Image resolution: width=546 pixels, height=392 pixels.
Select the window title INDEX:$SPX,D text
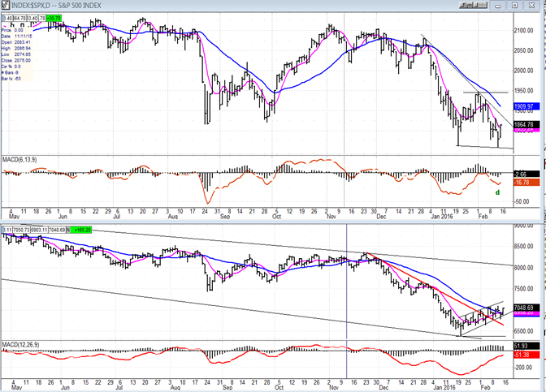[31, 6]
